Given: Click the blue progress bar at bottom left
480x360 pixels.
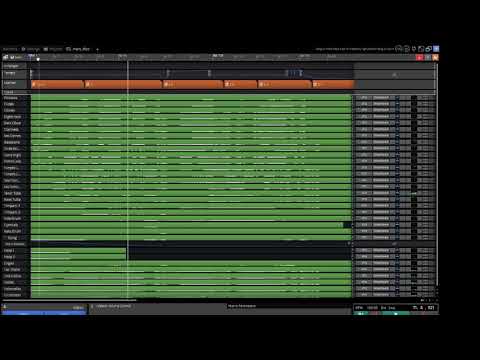Looking at the screenshot, I should [44, 313].
